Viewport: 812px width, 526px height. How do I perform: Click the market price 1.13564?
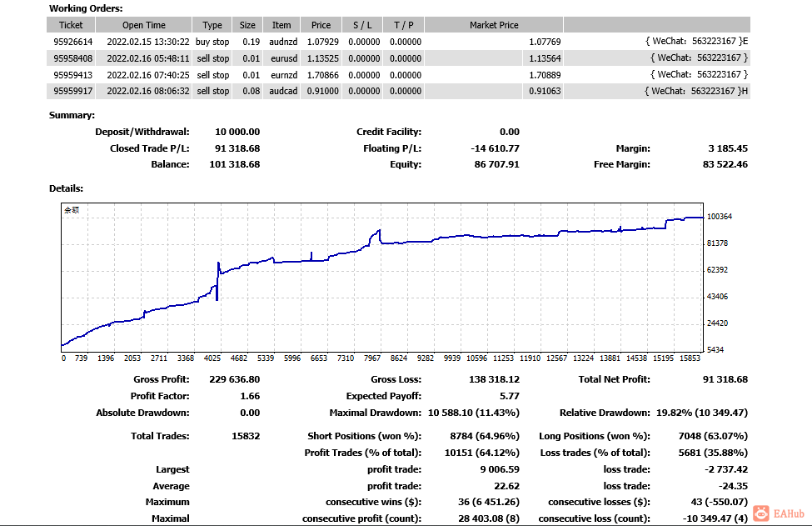545,58
